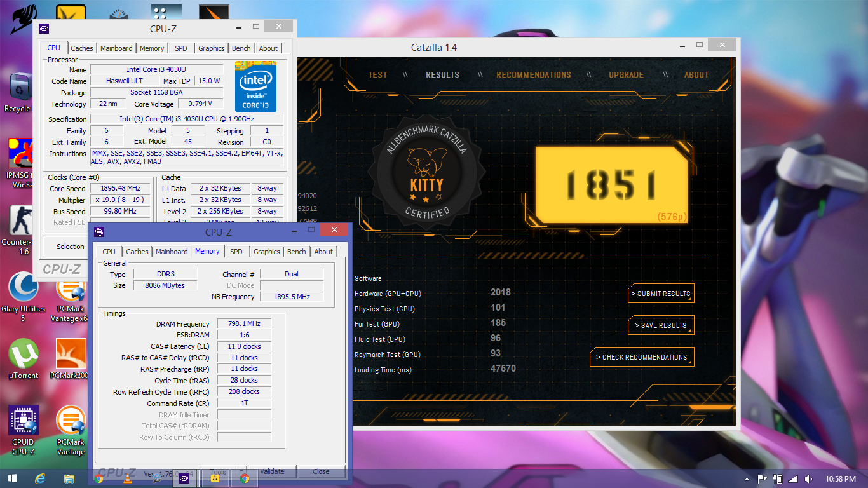The width and height of the screenshot is (868, 488).
Task: Click the CPU-Z title bar icon in the Memory window
Action: (98, 231)
